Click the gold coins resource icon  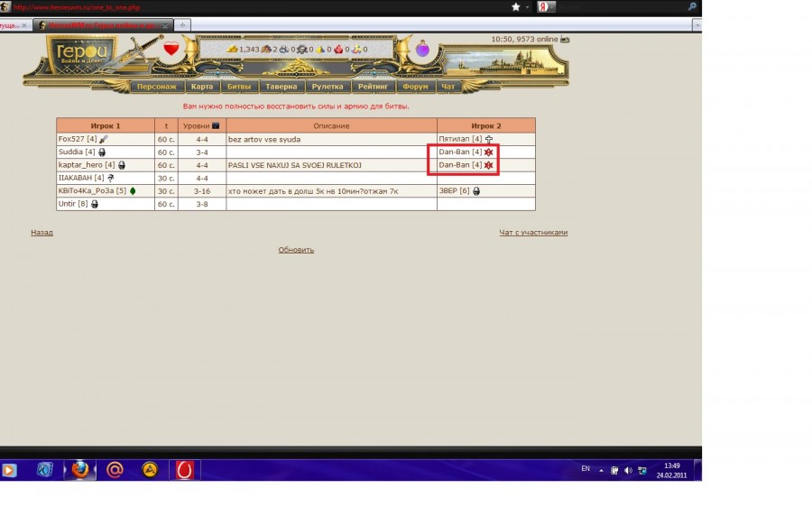tap(232, 49)
